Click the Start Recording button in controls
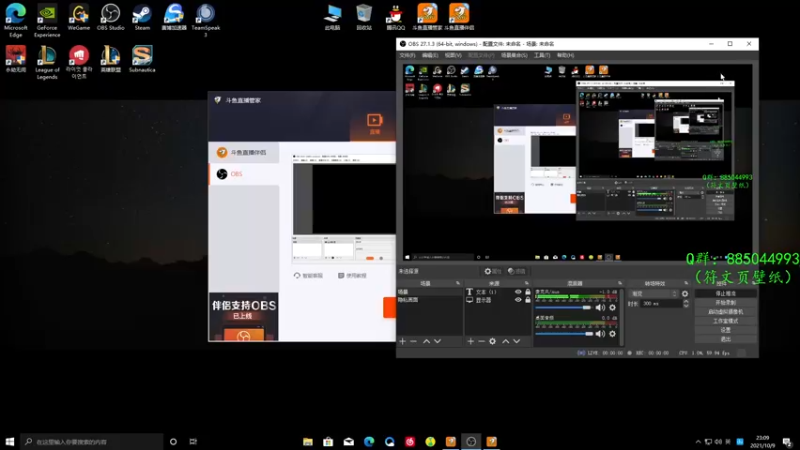 [x=726, y=303]
